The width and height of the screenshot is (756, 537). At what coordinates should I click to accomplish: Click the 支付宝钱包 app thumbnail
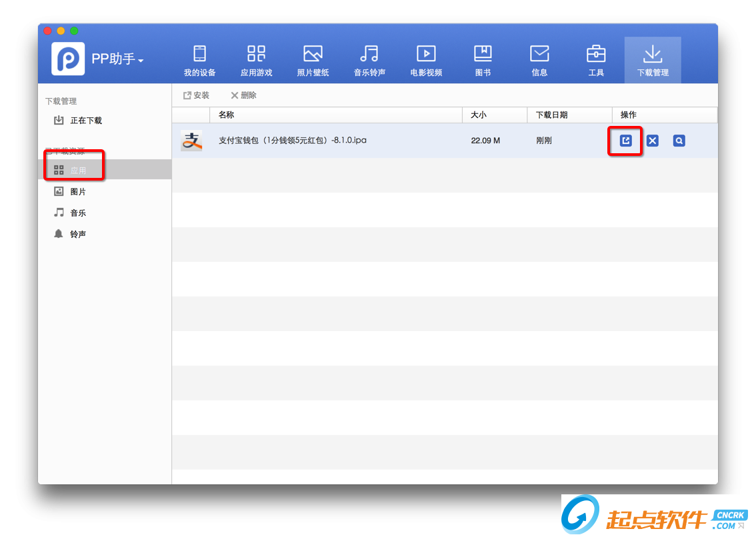(191, 141)
